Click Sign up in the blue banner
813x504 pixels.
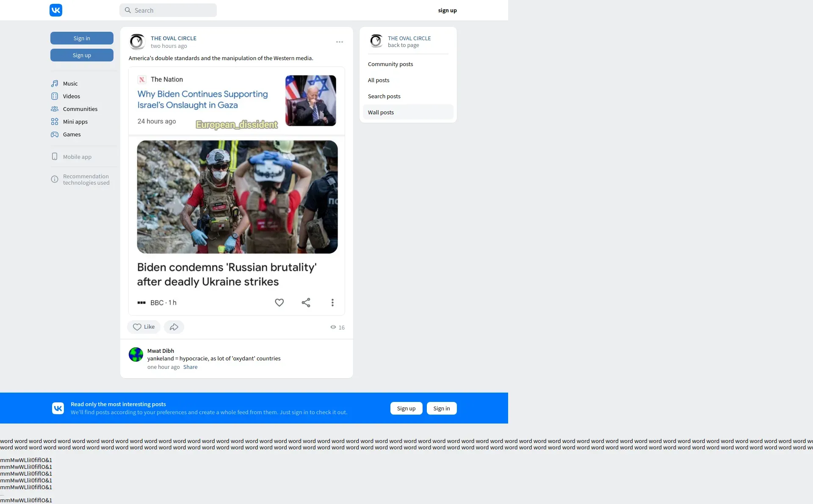pyautogui.click(x=406, y=408)
